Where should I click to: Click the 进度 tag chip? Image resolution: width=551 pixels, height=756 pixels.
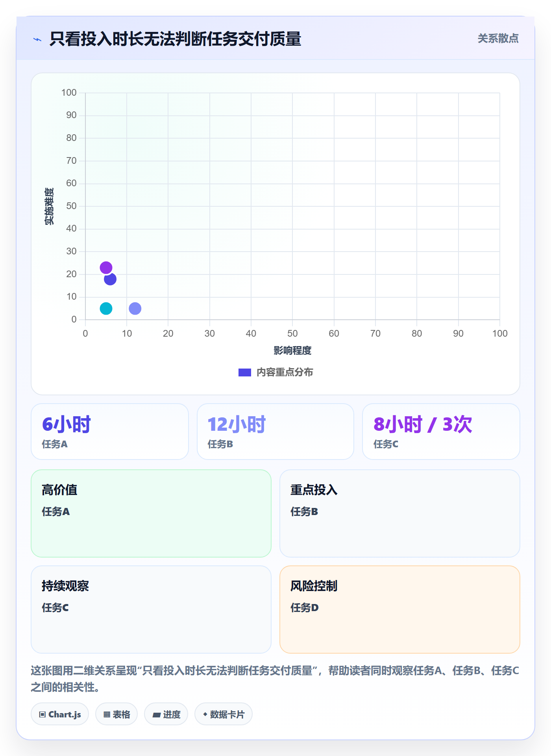166,714
